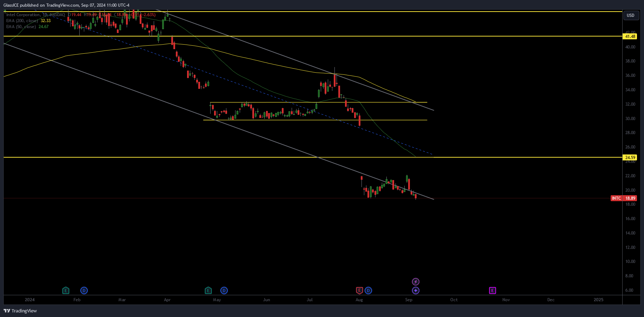Click the 2024 label on time axis

coord(30,299)
